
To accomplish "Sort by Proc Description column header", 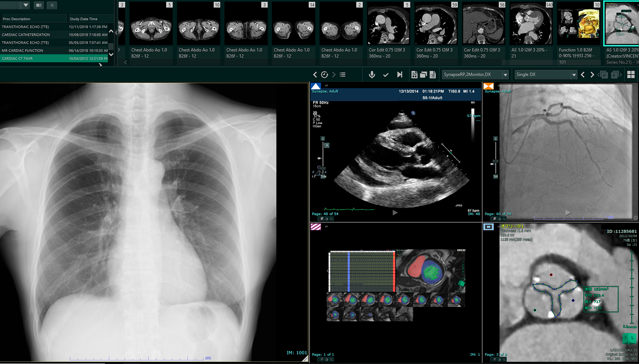I will (33, 19).
